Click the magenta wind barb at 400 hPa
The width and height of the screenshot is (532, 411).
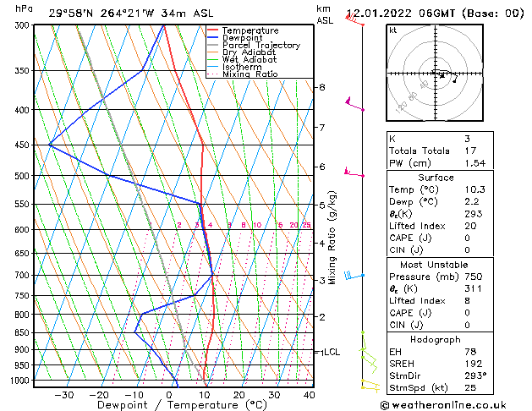coord(354,104)
